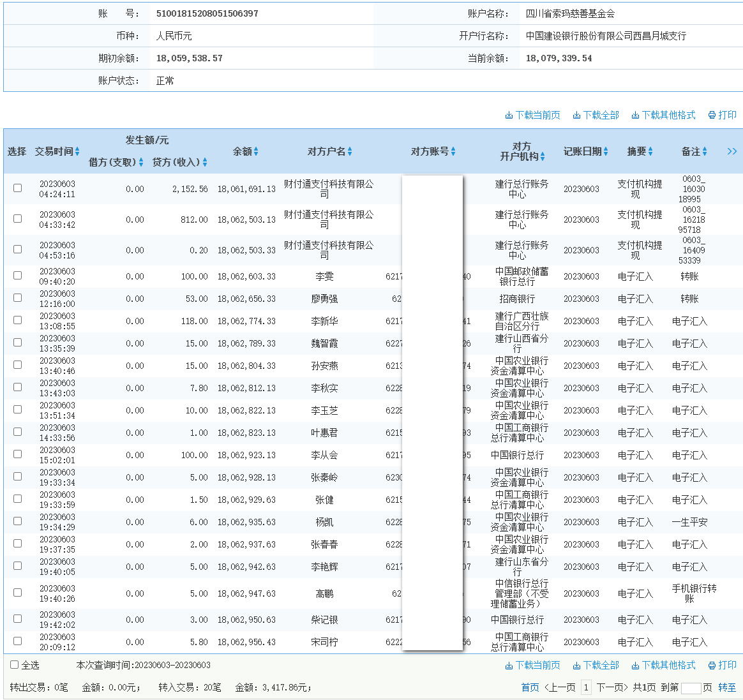Image resolution: width=743 pixels, height=700 pixels.
Task: Click account number 51001815208051506397
Action: [207, 14]
